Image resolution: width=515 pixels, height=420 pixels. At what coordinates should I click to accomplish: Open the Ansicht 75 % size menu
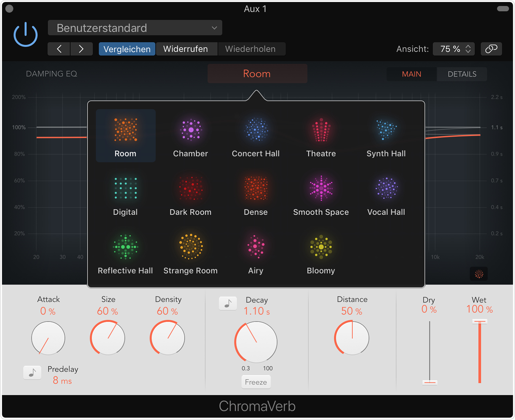(454, 49)
